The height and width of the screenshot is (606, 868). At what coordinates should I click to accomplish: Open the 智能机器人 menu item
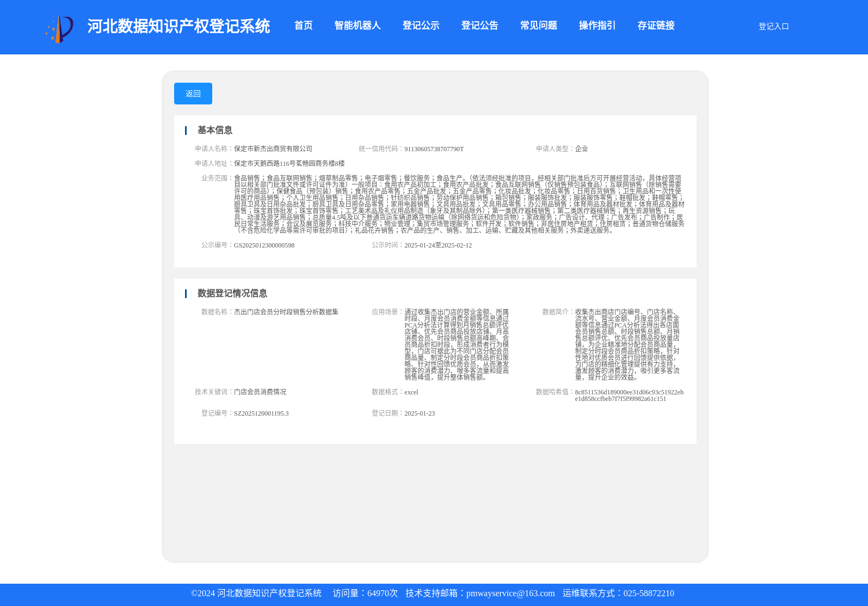(x=358, y=26)
